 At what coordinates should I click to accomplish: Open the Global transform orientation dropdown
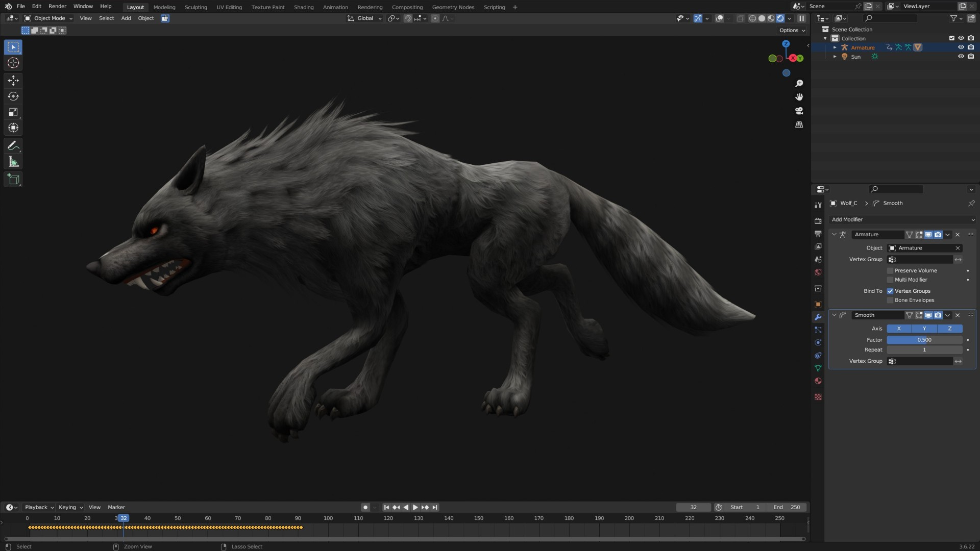364,18
